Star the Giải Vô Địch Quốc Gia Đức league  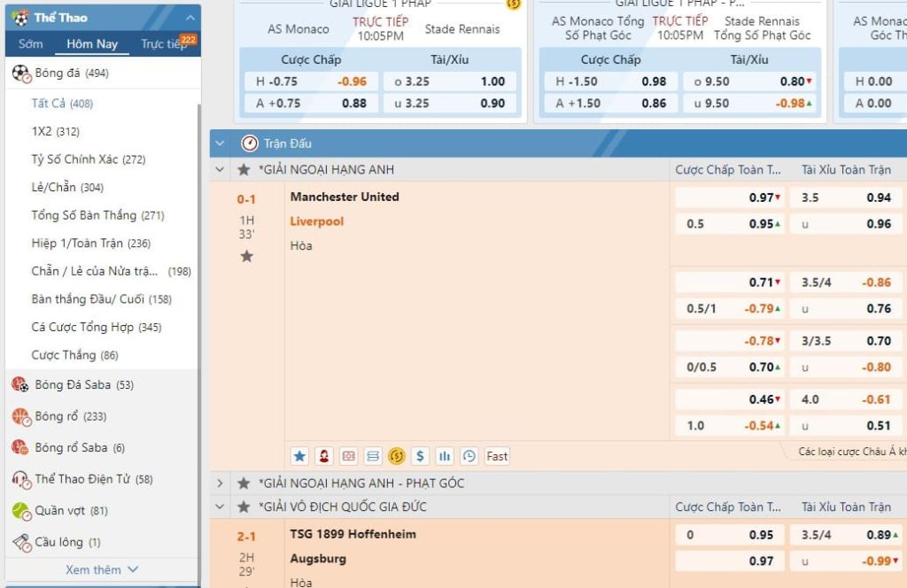(244, 507)
